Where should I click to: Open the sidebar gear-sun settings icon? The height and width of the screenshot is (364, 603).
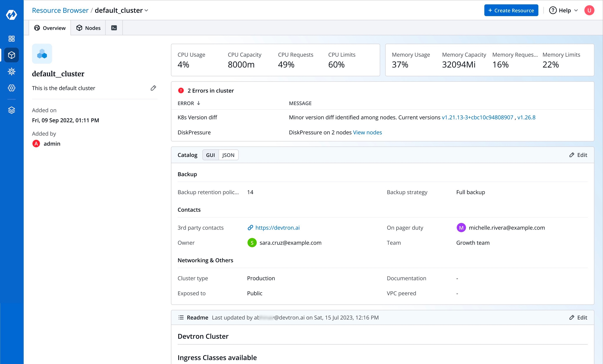12,71
